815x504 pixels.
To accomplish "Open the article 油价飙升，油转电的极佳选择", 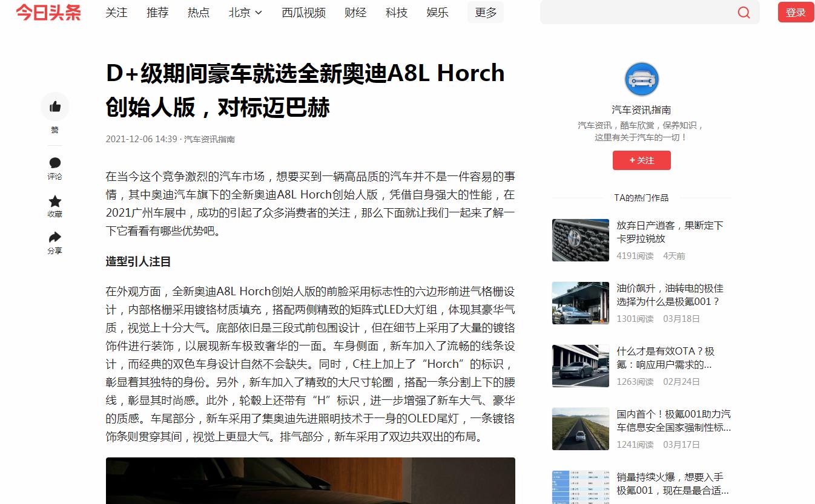I will tap(670, 295).
